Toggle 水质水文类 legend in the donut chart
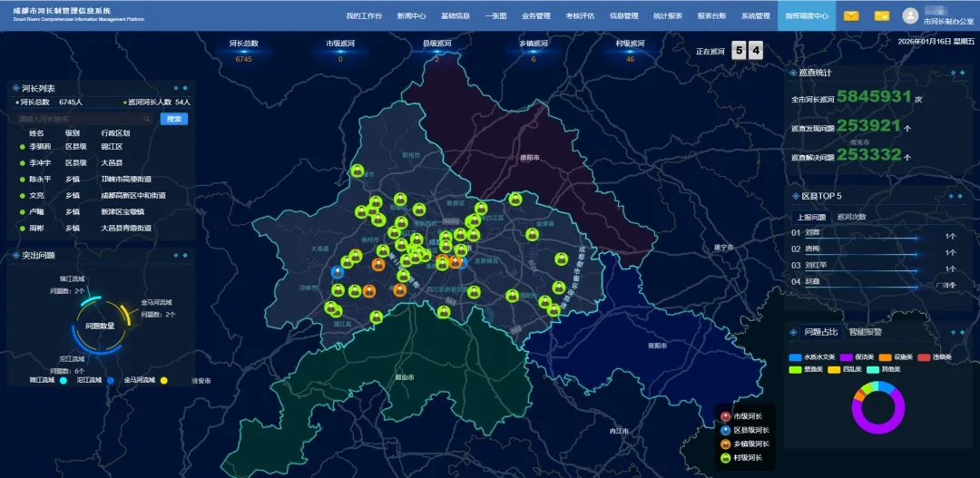 [796, 357]
